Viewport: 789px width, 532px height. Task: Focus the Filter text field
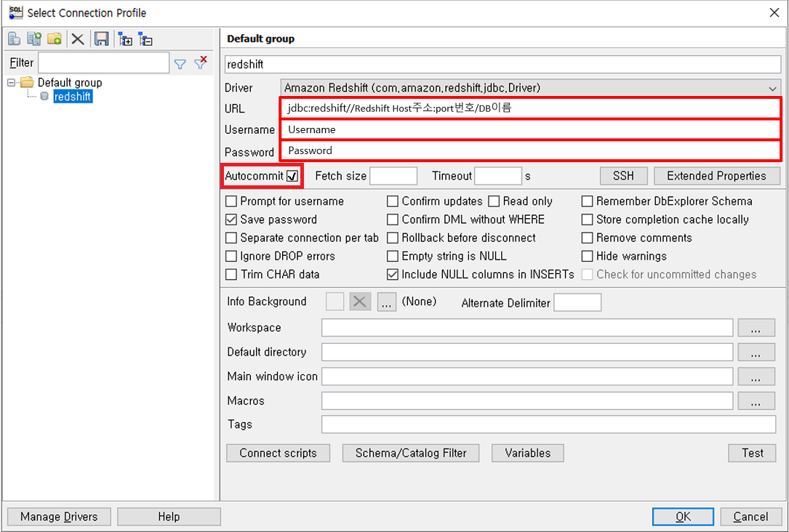[104, 63]
